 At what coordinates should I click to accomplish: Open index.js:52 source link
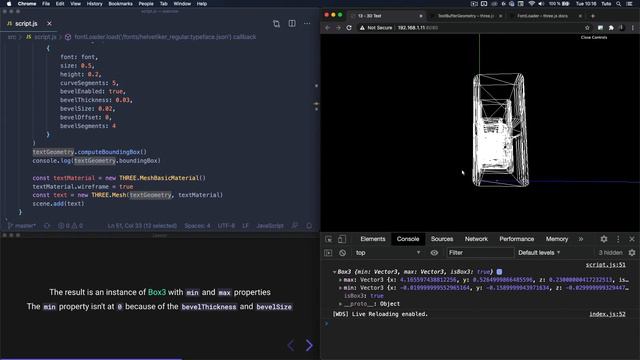pos(607,314)
